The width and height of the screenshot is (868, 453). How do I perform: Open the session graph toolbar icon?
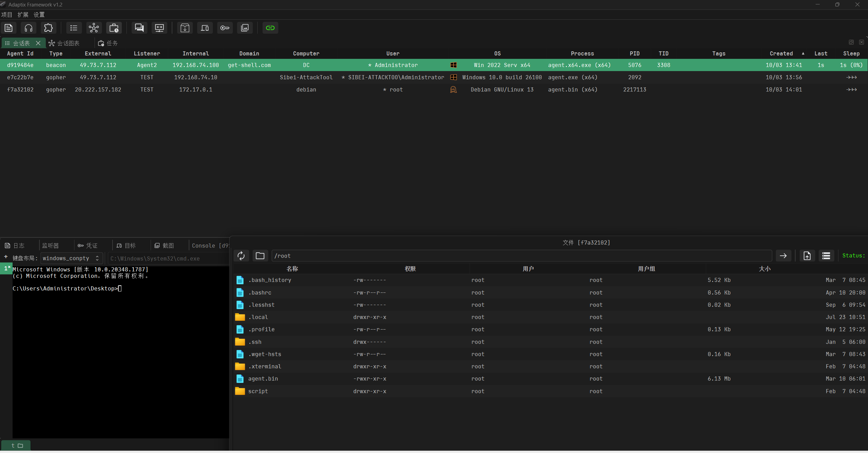coord(94,28)
